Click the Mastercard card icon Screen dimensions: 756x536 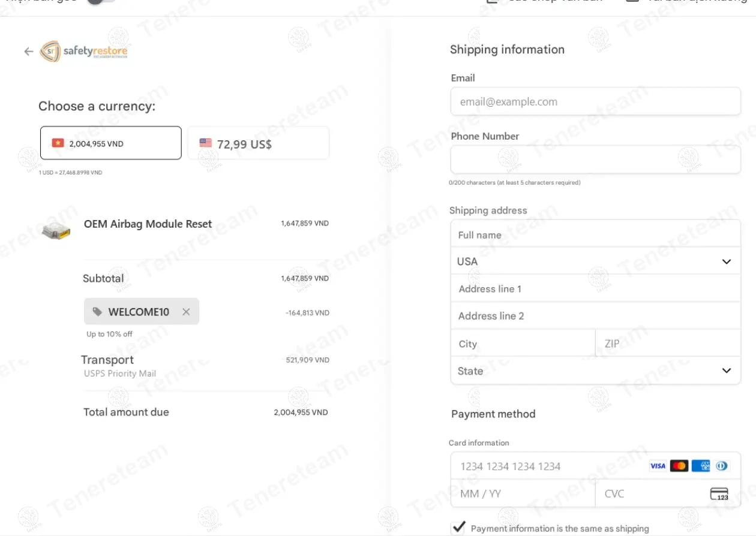679,466
